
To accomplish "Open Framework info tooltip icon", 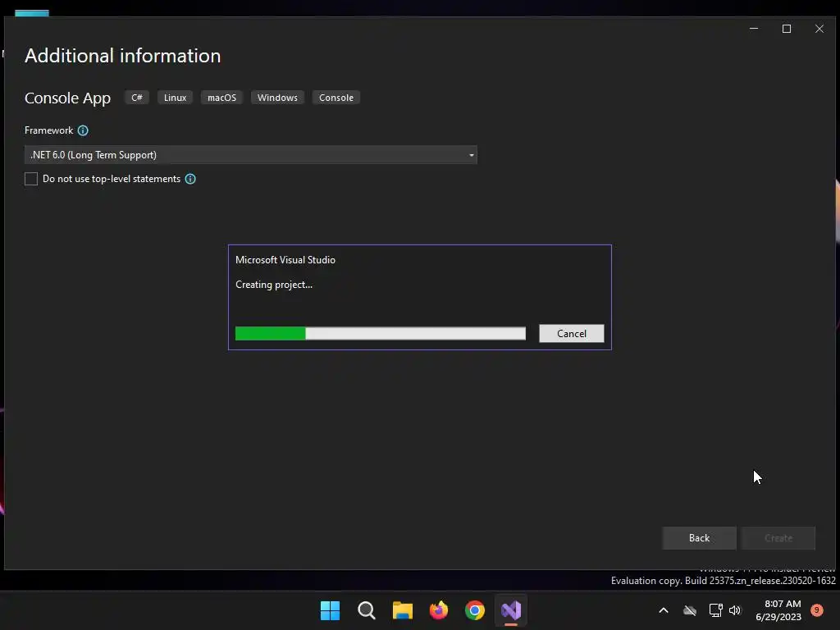I will [x=83, y=130].
